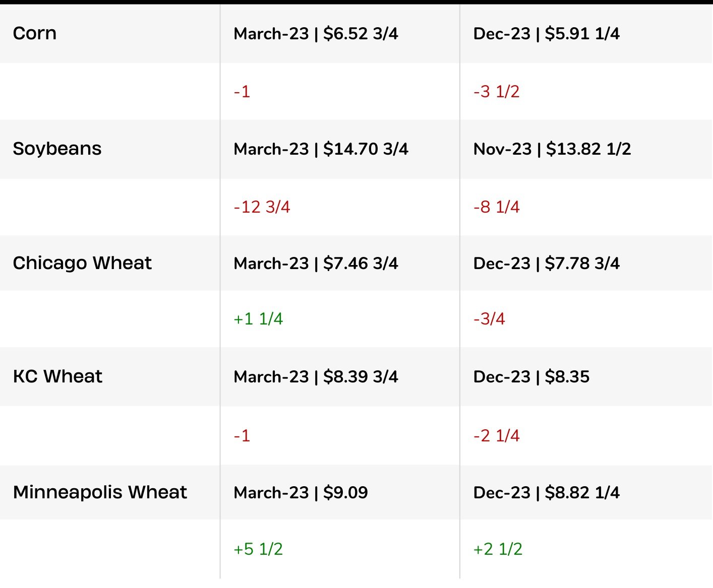Viewport: 713px width, 588px height.
Task: Select the green +5 1/2 change value
Action: (258, 549)
